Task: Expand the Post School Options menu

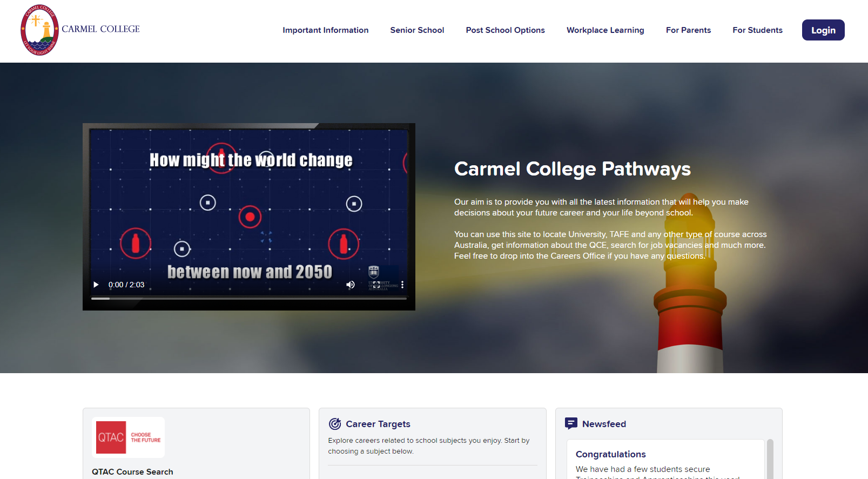Action: [505, 30]
